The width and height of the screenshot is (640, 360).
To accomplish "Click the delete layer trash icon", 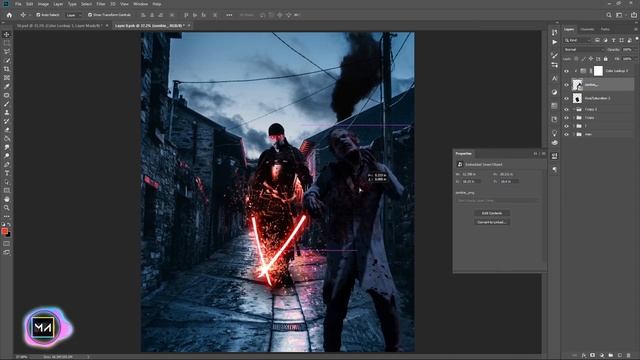I will (629, 356).
